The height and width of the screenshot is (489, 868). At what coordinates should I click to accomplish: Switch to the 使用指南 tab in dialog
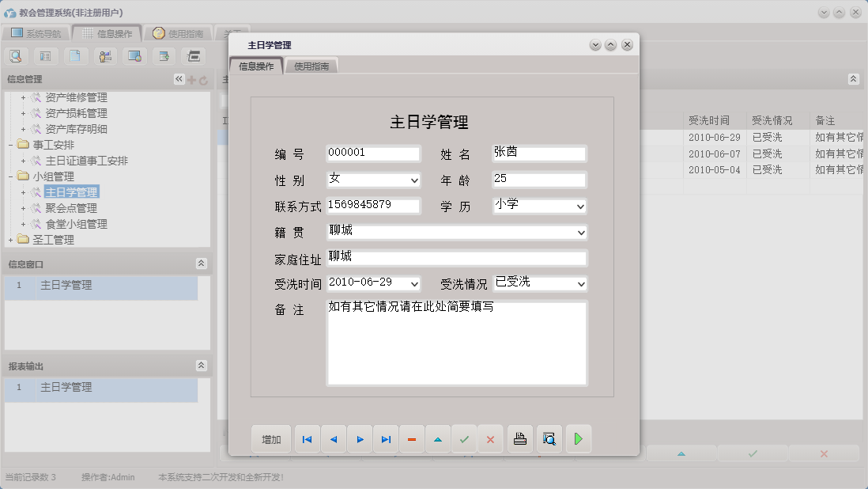pyautogui.click(x=311, y=67)
